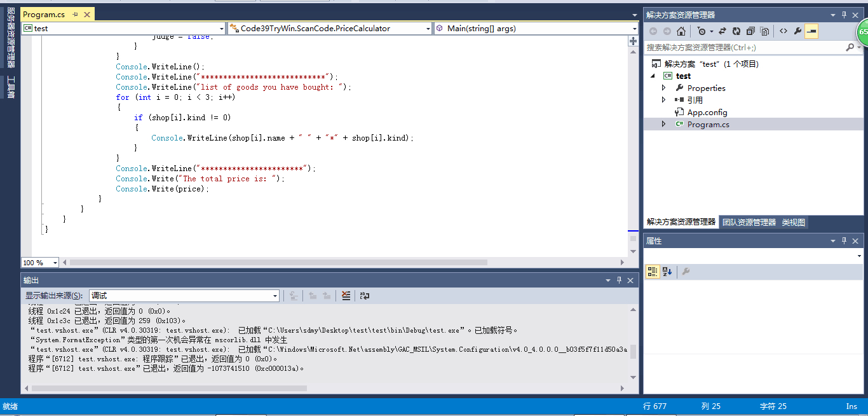The width and height of the screenshot is (868, 416).
Task: Select App.config in Solution Explorer
Action: (707, 112)
